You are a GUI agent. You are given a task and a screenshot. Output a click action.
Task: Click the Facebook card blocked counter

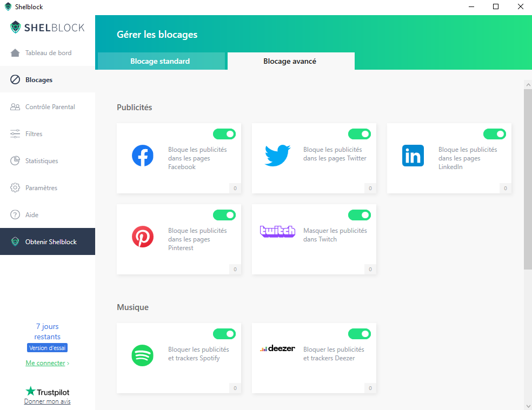[x=235, y=188]
